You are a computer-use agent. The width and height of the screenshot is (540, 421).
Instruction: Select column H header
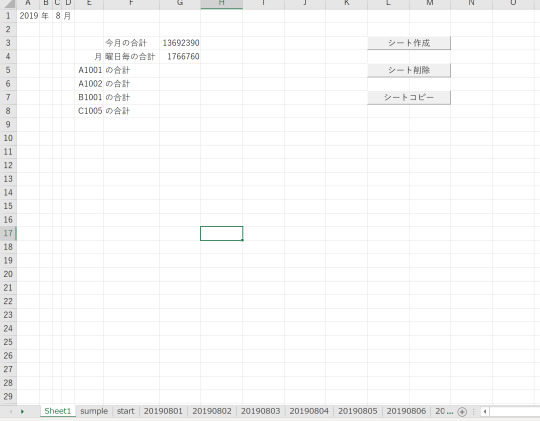pos(221,3)
